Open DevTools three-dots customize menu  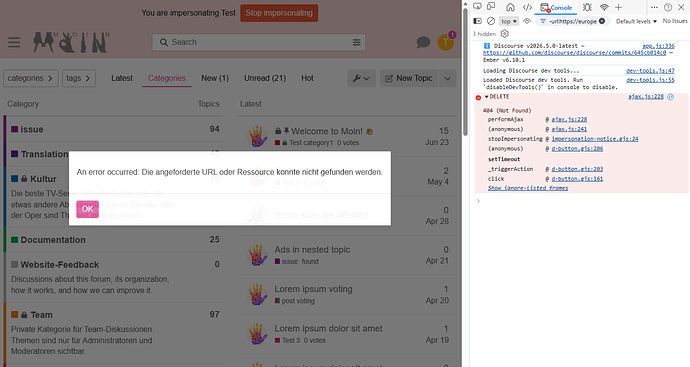point(654,7)
